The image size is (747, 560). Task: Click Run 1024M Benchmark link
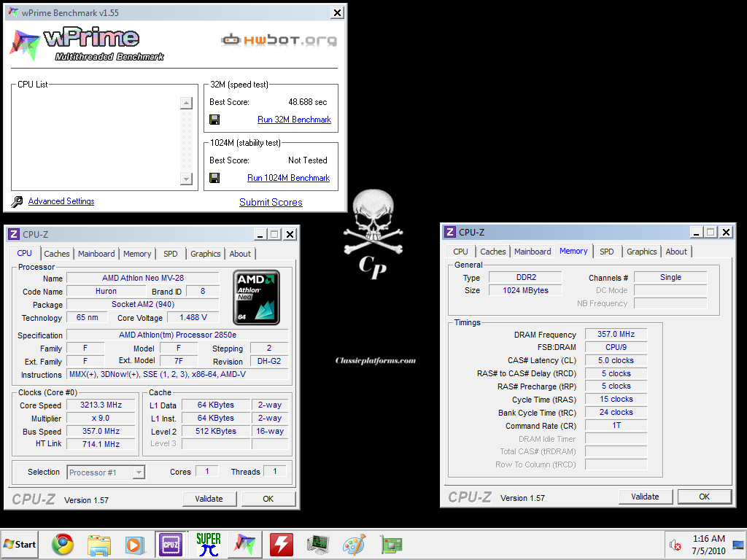288,178
